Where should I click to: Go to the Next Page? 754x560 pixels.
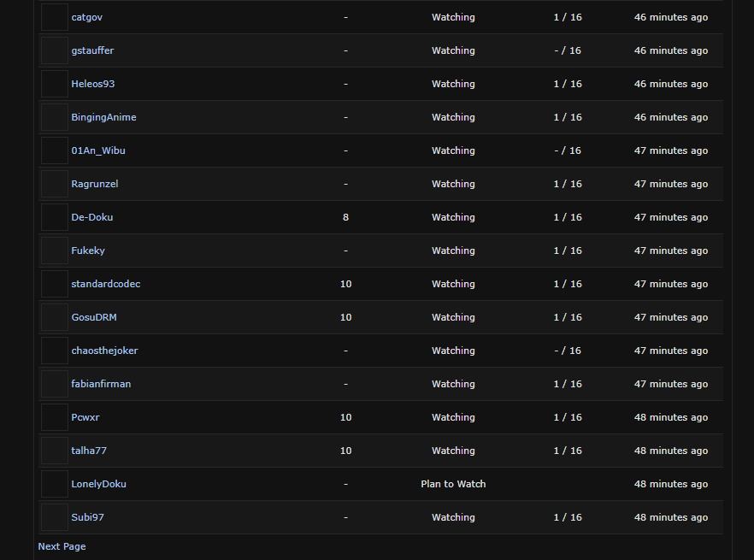[62, 546]
